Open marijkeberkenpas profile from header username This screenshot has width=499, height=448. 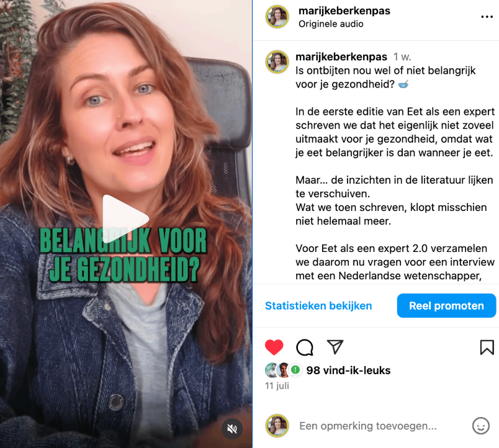[x=344, y=11]
